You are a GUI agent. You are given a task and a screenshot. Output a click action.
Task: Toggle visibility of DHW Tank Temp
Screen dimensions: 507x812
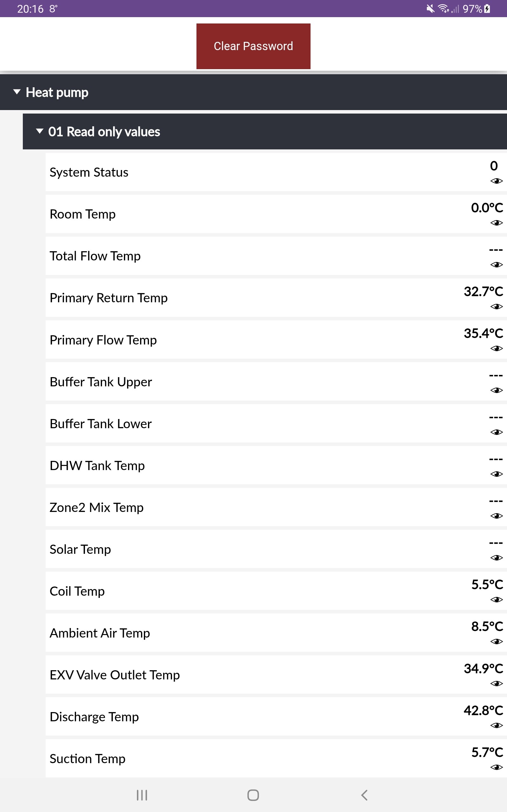click(496, 474)
